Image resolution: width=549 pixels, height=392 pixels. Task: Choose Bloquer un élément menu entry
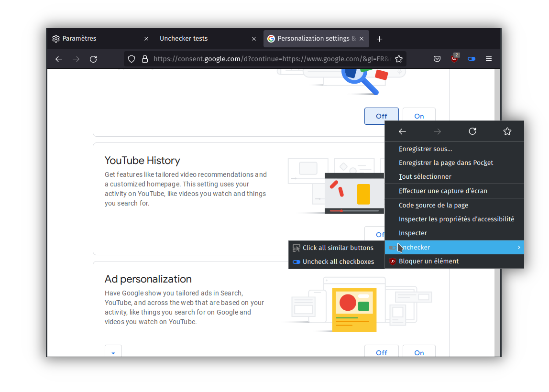coord(454,261)
